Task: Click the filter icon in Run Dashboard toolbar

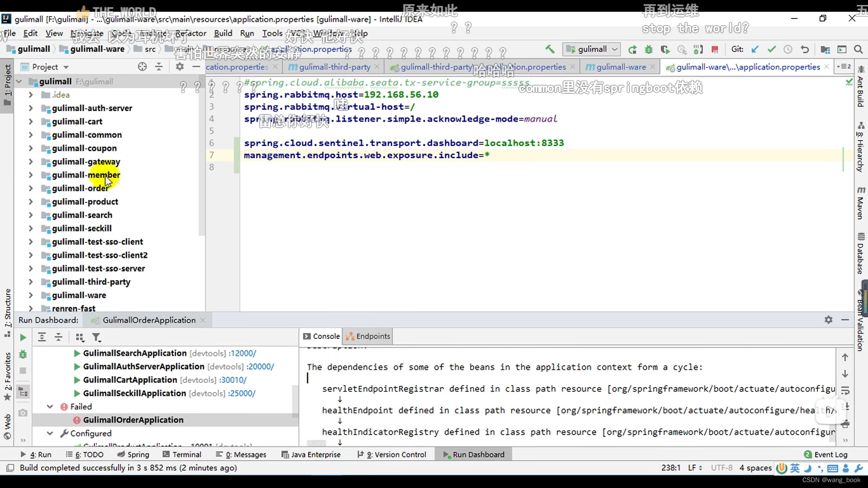Action: (x=97, y=337)
